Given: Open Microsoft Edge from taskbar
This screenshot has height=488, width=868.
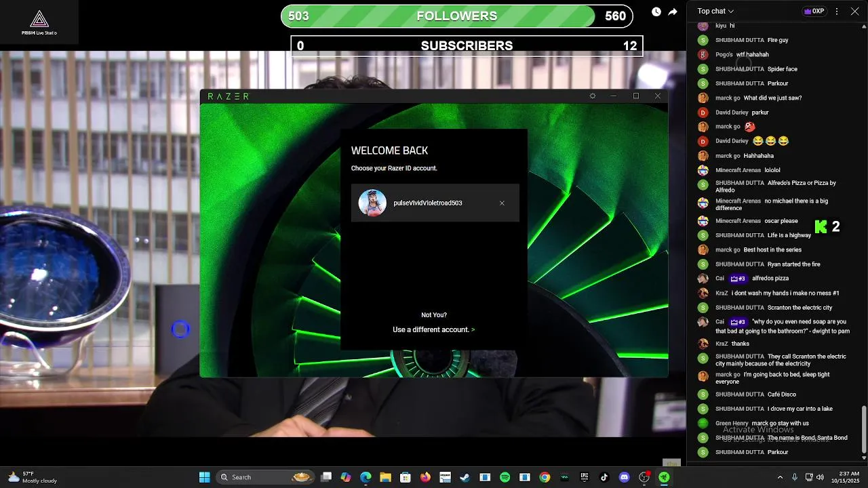Looking at the screenshot, I should click(366, 477).
